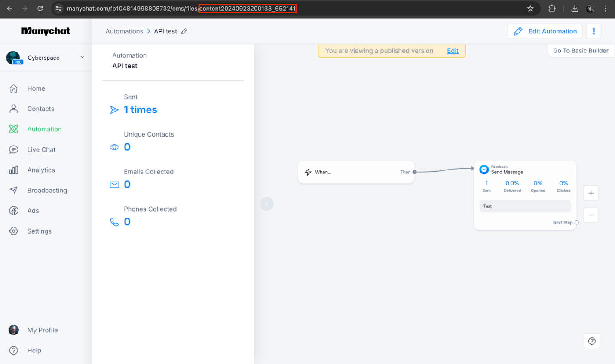Click the Edit Automation button
This screenshot has height=364, width=615.
pyautogui.click(x=545, y=31)
